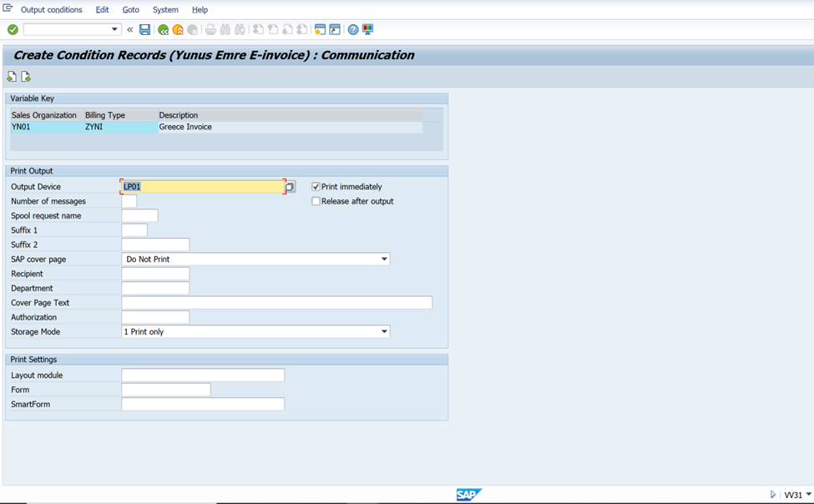
Task: Open the Output conditions menu
Action: pos(52,9)
